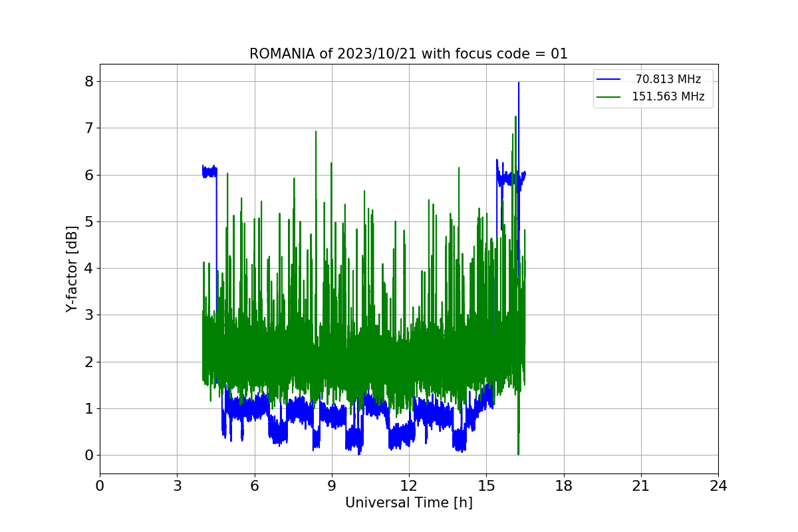Screen dimensions: 798x532
Task: Click y-axis tick label "5"
Action: pyautogui.click(x=88, y=221)
